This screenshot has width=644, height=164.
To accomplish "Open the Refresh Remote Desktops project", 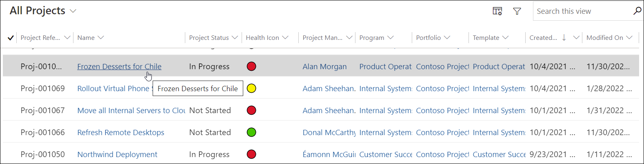I will 121,132.
